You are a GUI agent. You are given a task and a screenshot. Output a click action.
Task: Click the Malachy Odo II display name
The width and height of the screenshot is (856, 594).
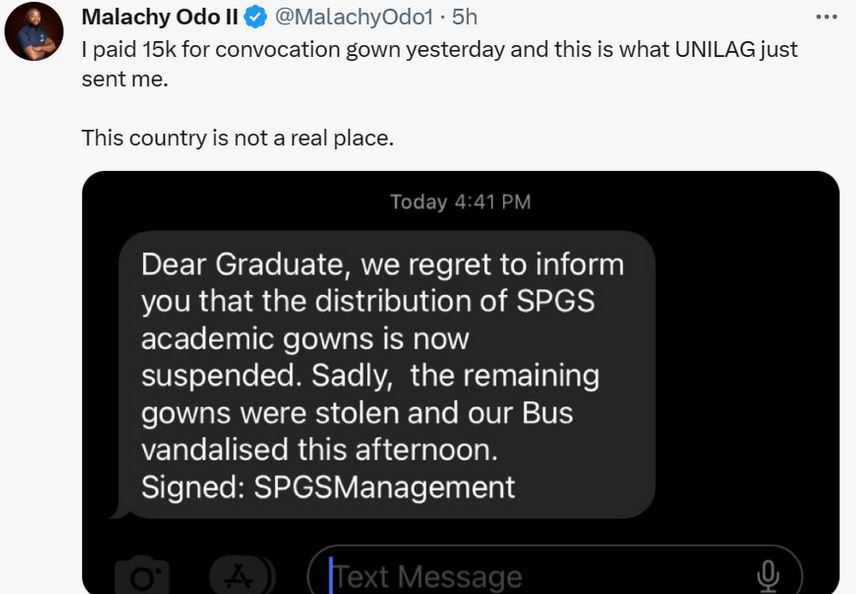point(160,17)
